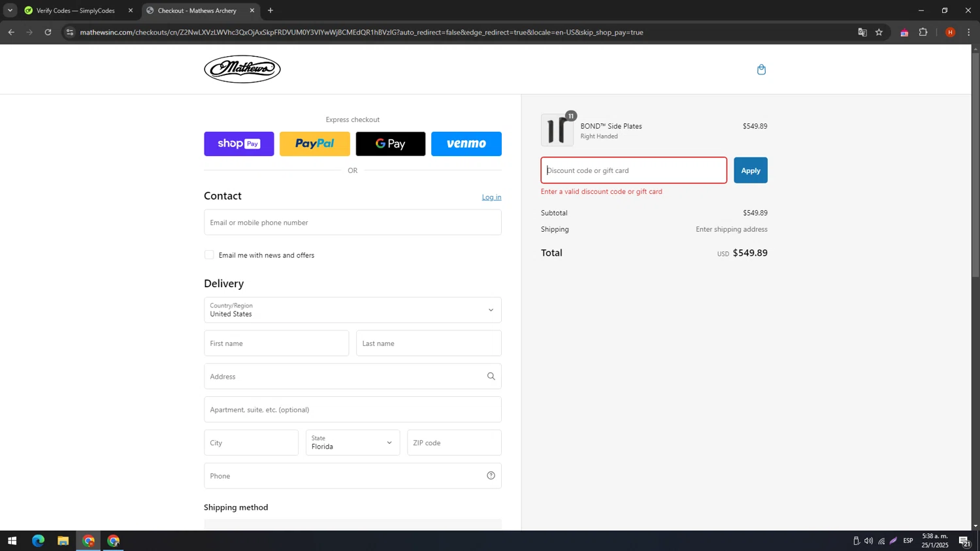Click the Apartment, suite, etc. field
The image size is (980, 551).
(353, 409)
